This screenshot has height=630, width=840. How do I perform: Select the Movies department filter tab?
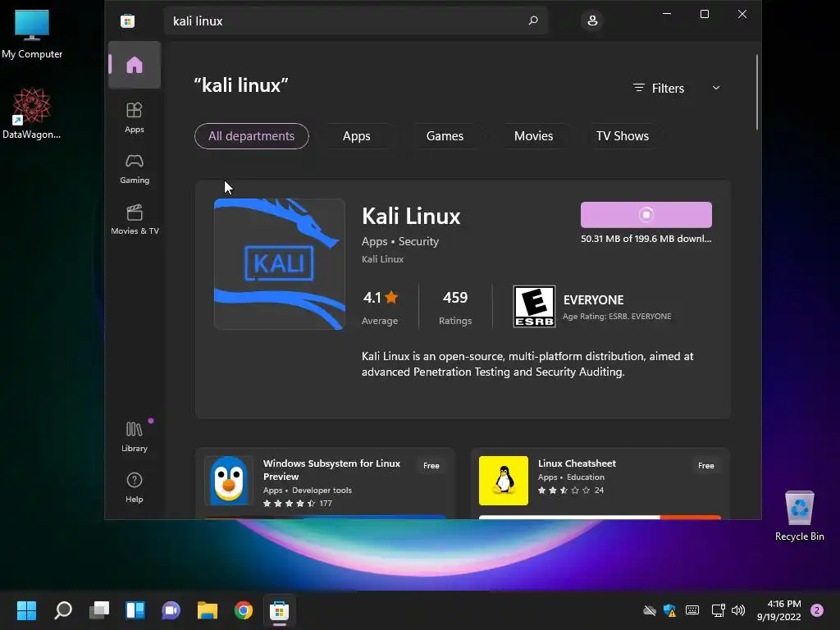click(x=533, y=136)
